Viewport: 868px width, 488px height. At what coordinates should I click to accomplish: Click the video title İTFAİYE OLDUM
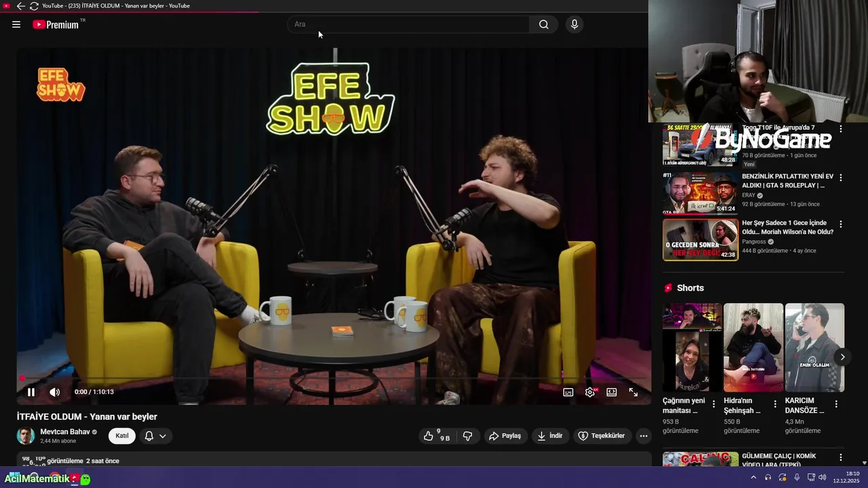click(x=87, y=417)
